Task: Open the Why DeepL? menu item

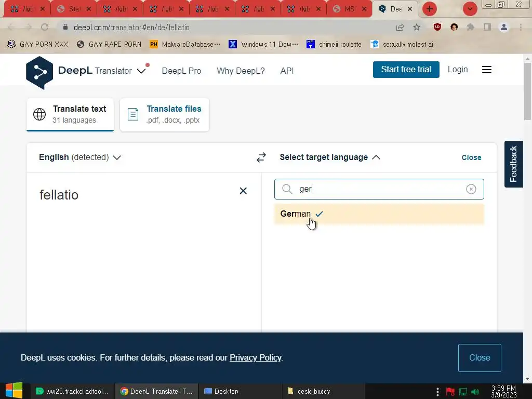Action: pyautogui.click(x=241, y=71)
